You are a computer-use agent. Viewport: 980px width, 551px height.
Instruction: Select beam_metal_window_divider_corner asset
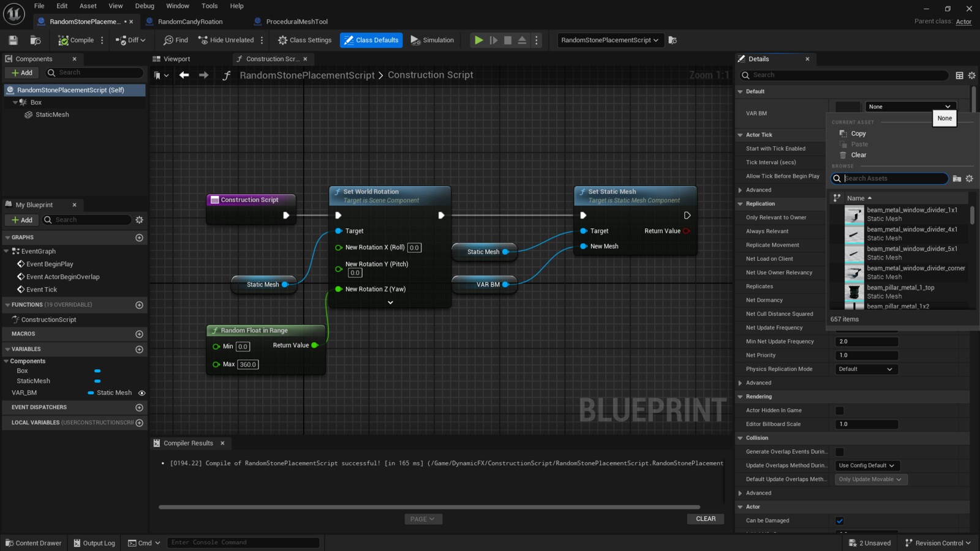click(x=905, y=272)
